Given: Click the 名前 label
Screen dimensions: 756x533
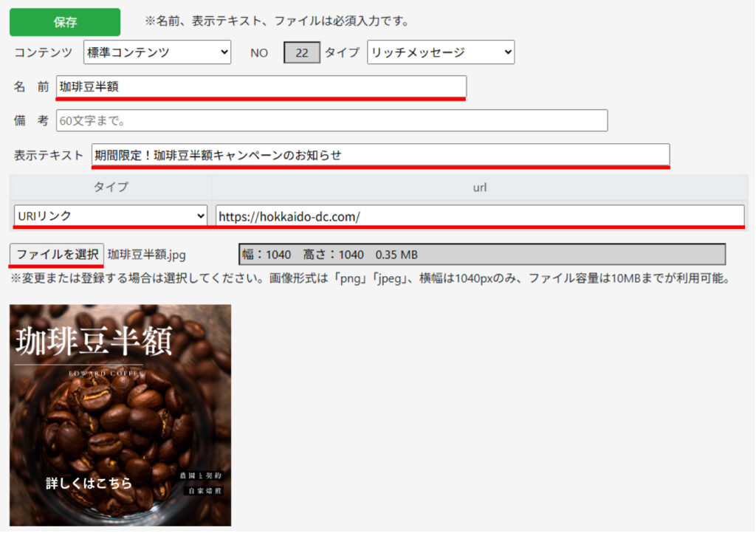Looking at the screenshot, I should [31, 87].
